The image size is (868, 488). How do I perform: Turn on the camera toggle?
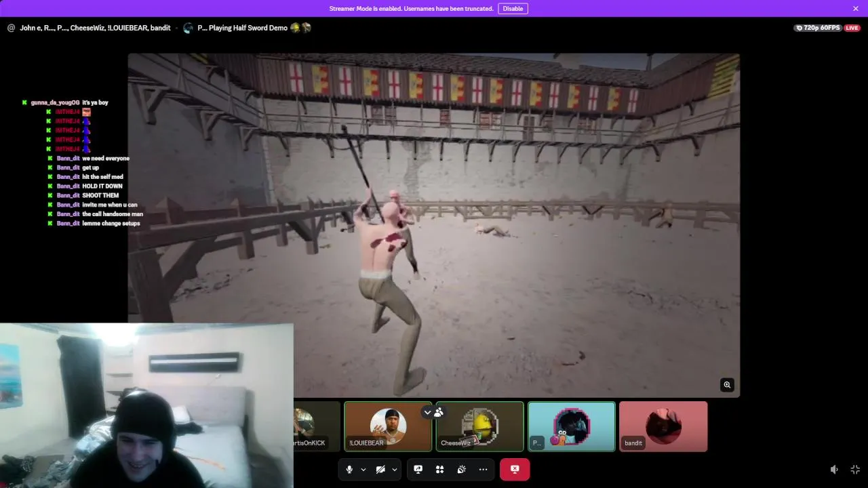[x=380, y=469]
